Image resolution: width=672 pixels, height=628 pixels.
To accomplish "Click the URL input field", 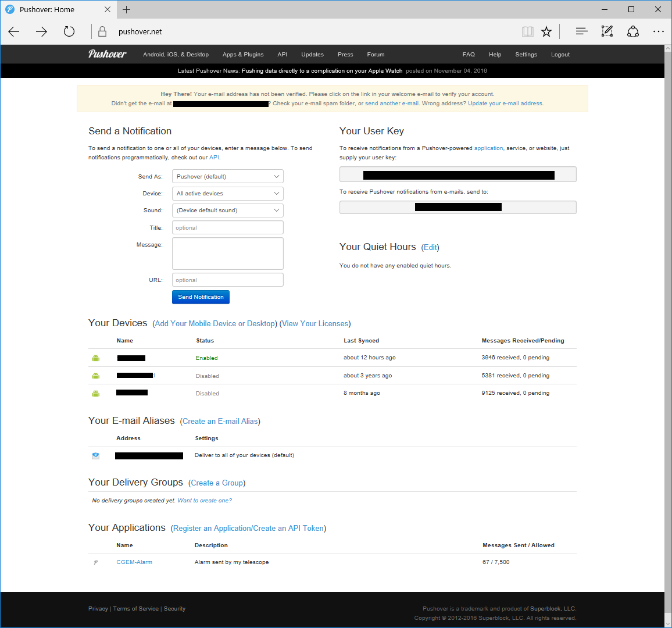I will click(227, 280).
